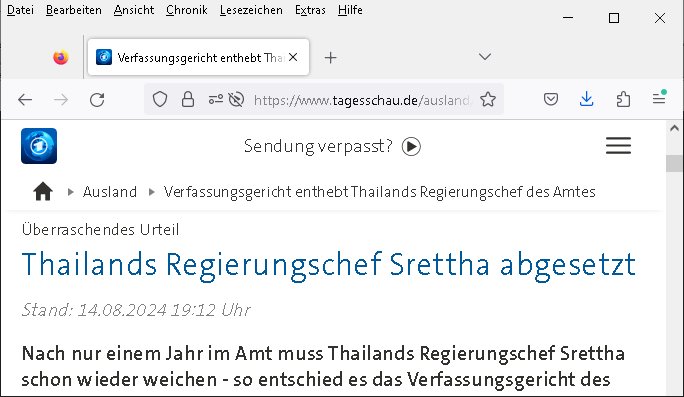
Task: Open the extensions puzzle icon
Action: click(x=623, y=99)
